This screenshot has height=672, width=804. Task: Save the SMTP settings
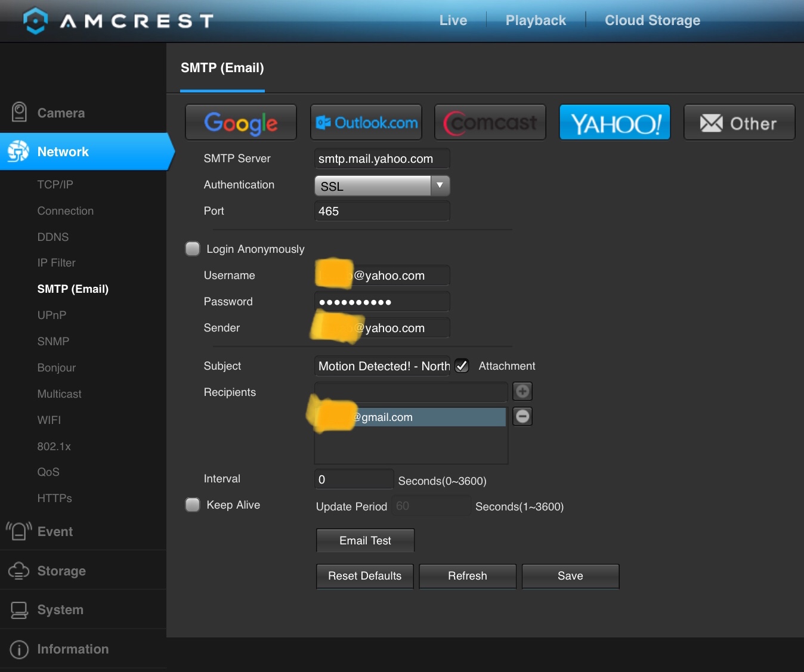(x=570, y=576)
